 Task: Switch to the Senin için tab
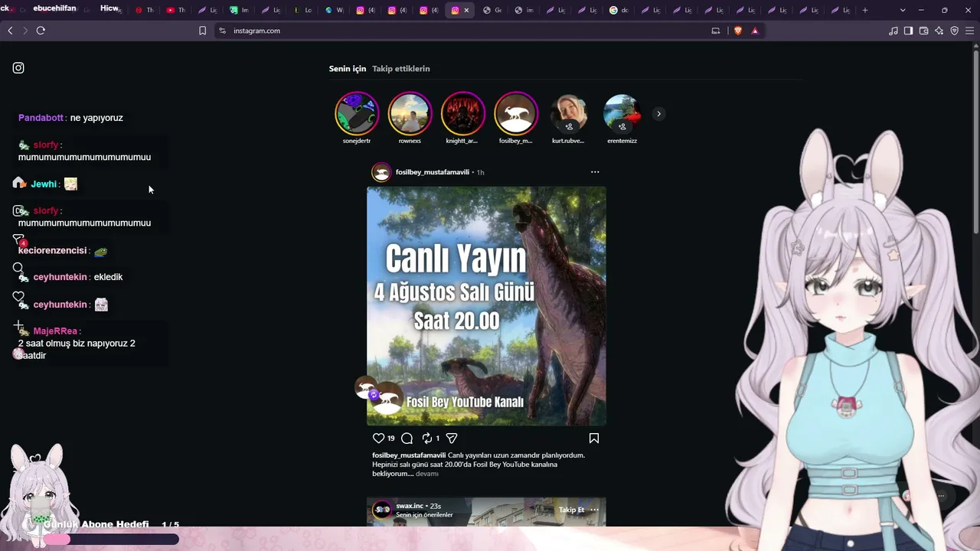348,69
